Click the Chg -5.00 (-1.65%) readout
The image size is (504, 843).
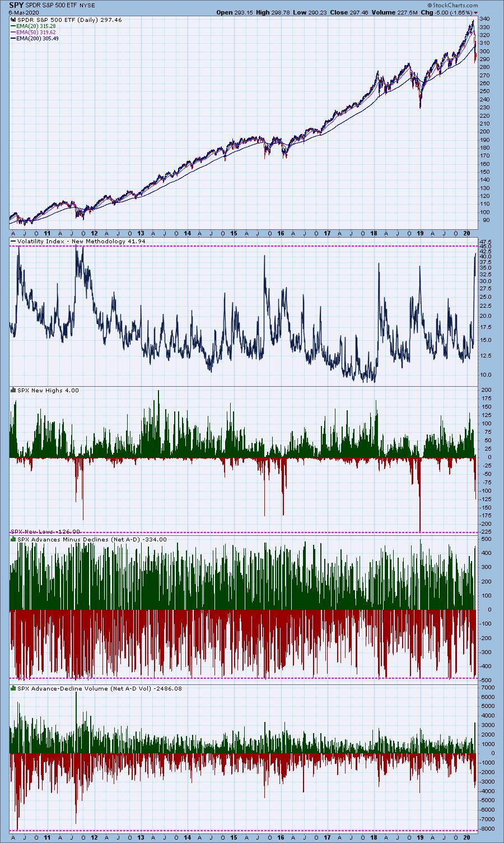(x=449, y=12)
